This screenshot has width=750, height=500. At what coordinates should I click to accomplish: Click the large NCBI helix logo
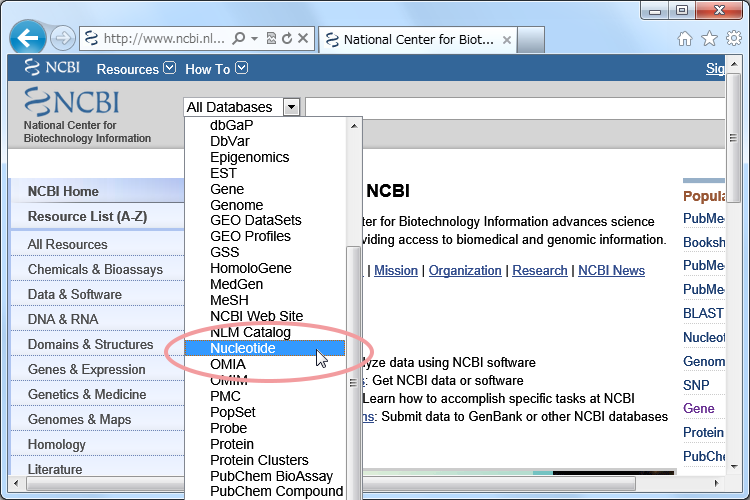click(72, 101)
